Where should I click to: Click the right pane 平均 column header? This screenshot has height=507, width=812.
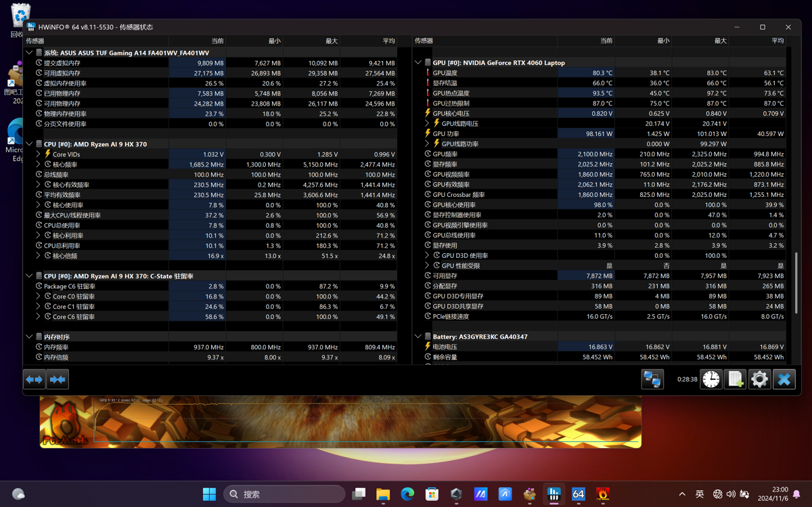point(757,41)
